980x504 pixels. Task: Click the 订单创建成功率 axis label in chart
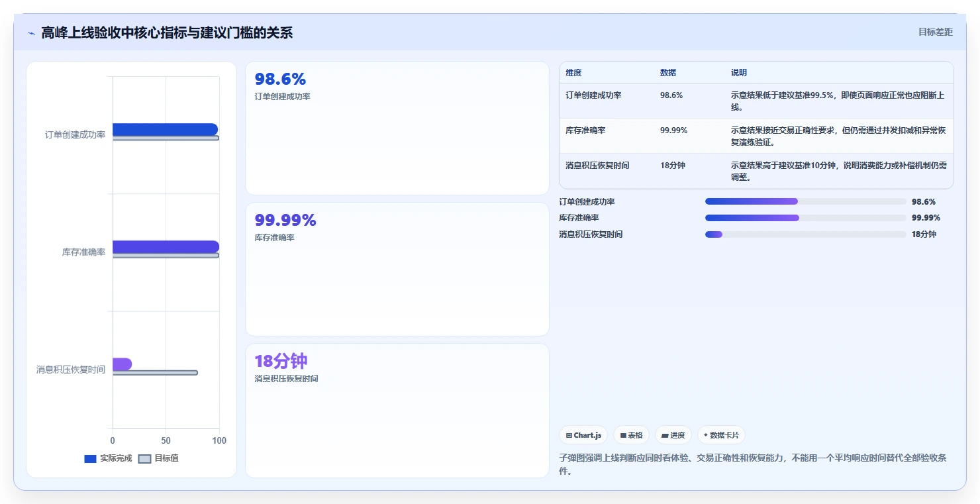[x=75, y=134]
